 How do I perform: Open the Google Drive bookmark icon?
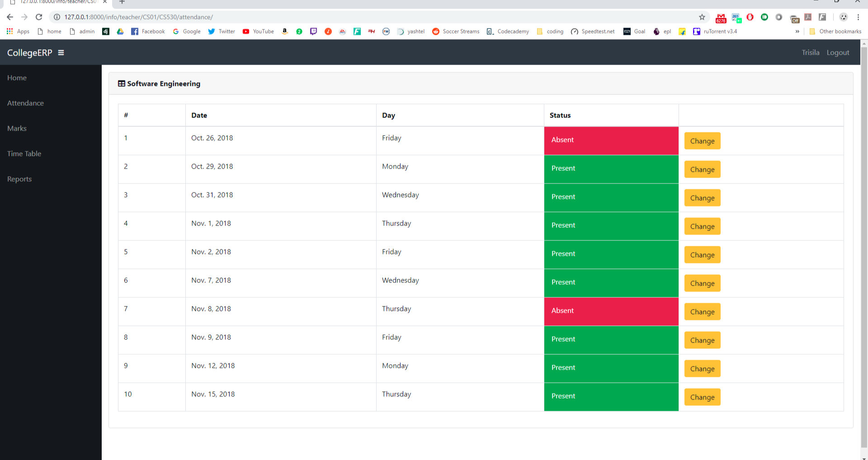[x=120, y=31]
